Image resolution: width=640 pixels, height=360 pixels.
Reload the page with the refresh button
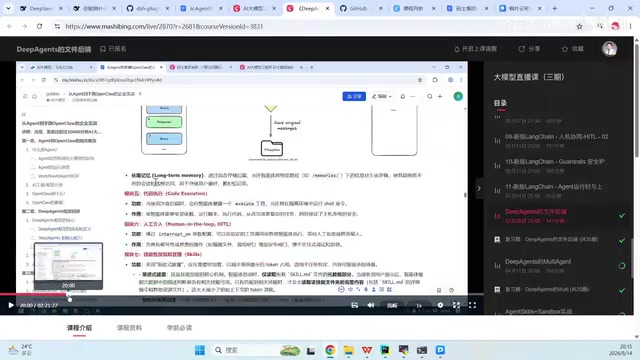(x=39, y=26)
